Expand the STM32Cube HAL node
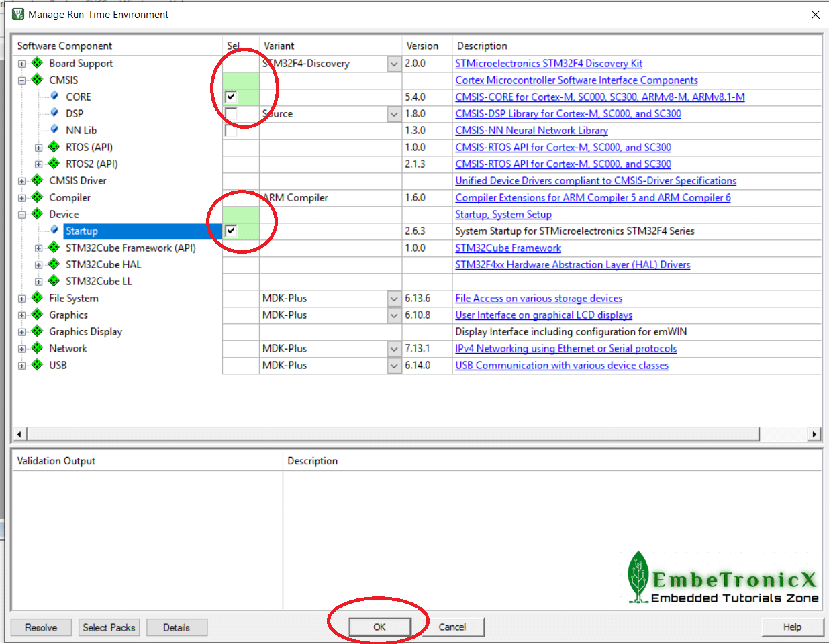 click(x=38, y=265)
